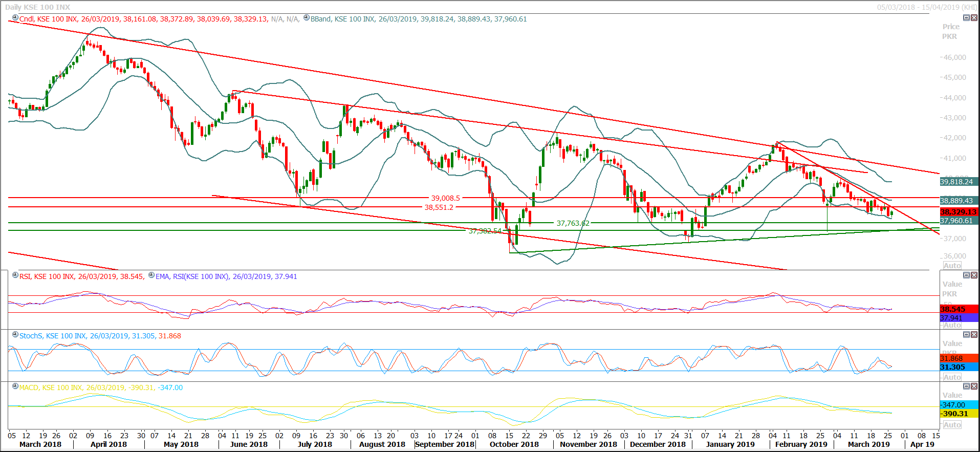Maximize the StochS indicator pane
The image size is (980, 452).
[x=966, y=335]
